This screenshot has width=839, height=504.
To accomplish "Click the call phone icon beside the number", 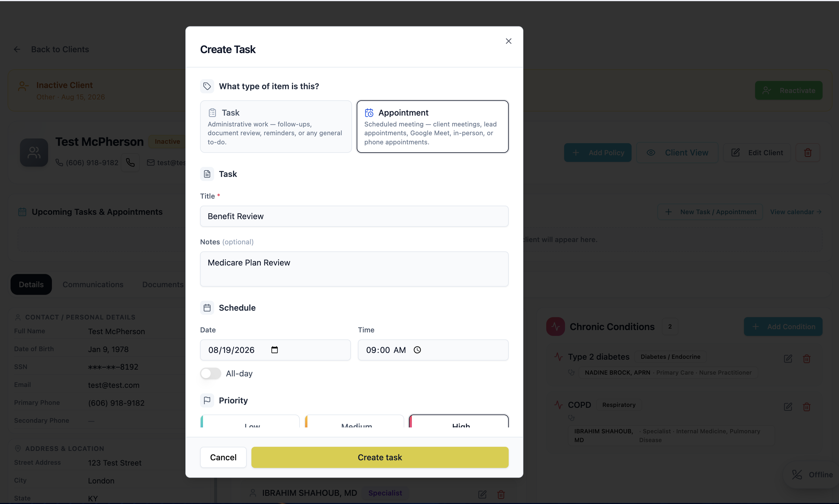I will tap(130, 163).
